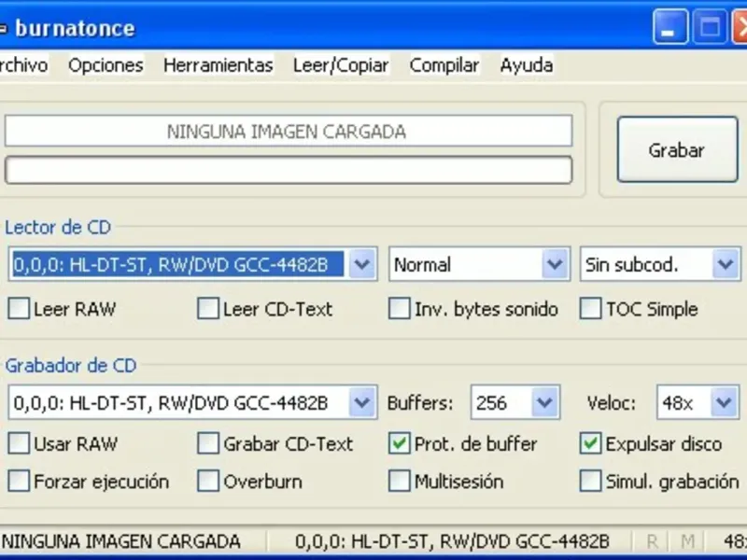Enable Simul. grabación checkbox

point(590,482)
